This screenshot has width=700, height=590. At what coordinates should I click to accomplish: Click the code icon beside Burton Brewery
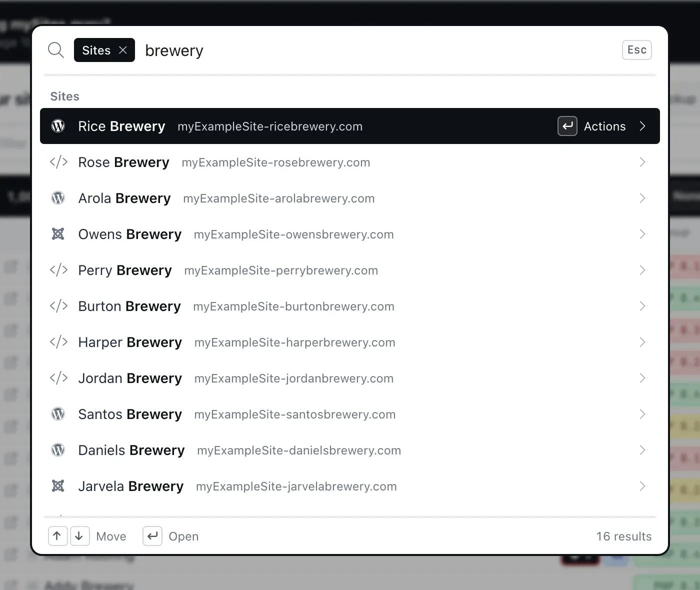click(58, 306)
